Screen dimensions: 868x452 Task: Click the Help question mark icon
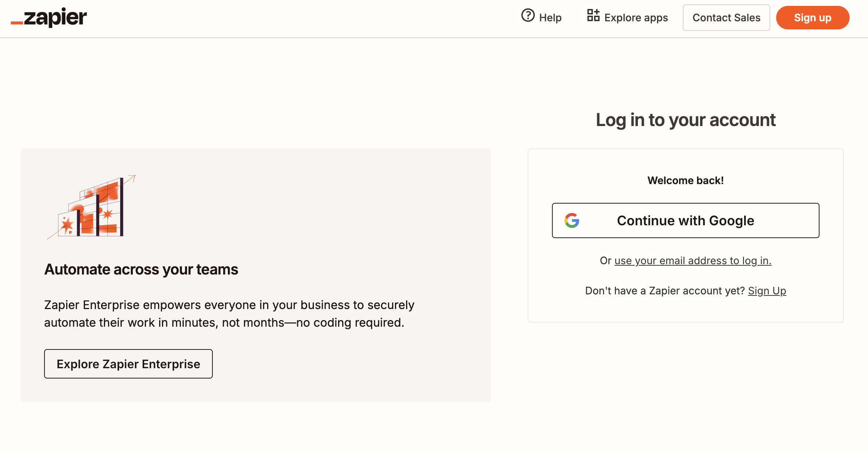pos(528,15)
